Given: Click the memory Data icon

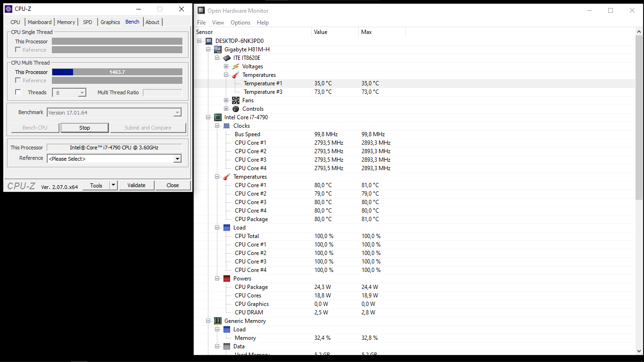Looking at the screenshot, I should pos(227,346).
